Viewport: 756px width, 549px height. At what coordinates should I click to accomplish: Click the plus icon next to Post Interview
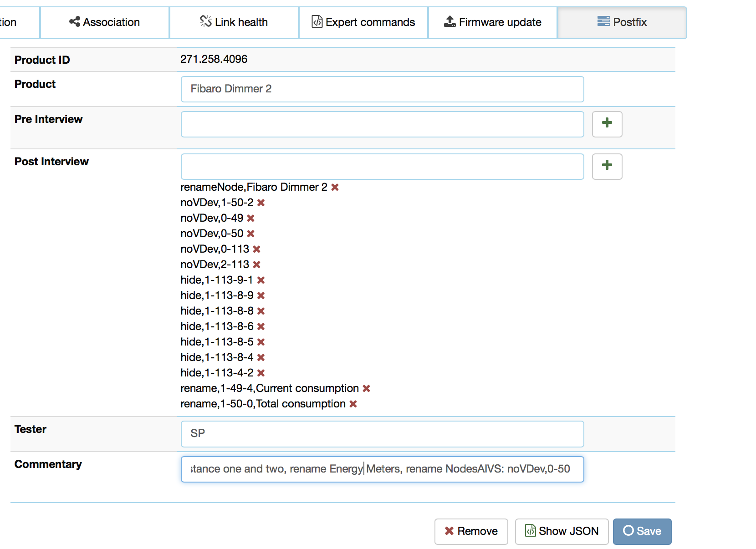607,167
